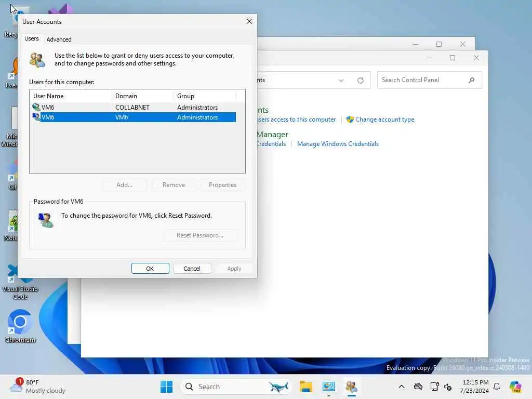The image size is (532, 399).
Task: Click the users access to this computer link
Action: tap(297, 119)
